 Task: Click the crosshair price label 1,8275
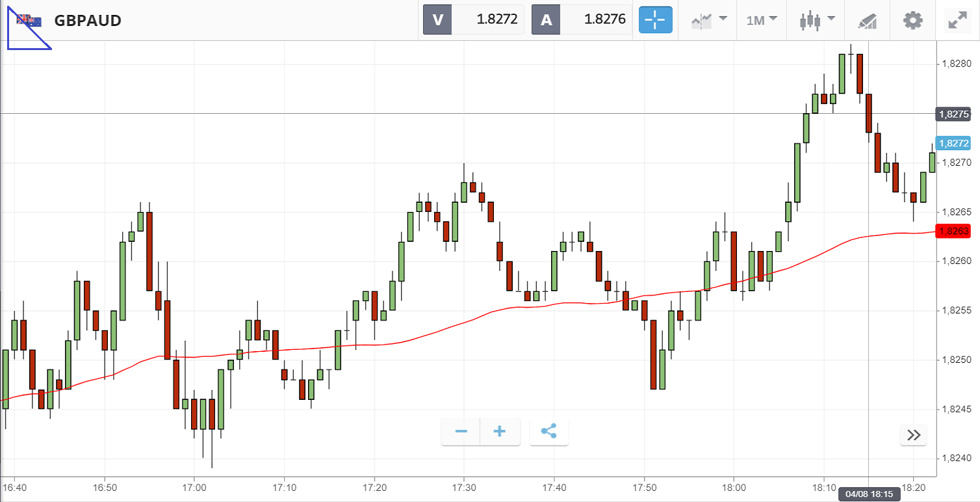click(953, 114)
